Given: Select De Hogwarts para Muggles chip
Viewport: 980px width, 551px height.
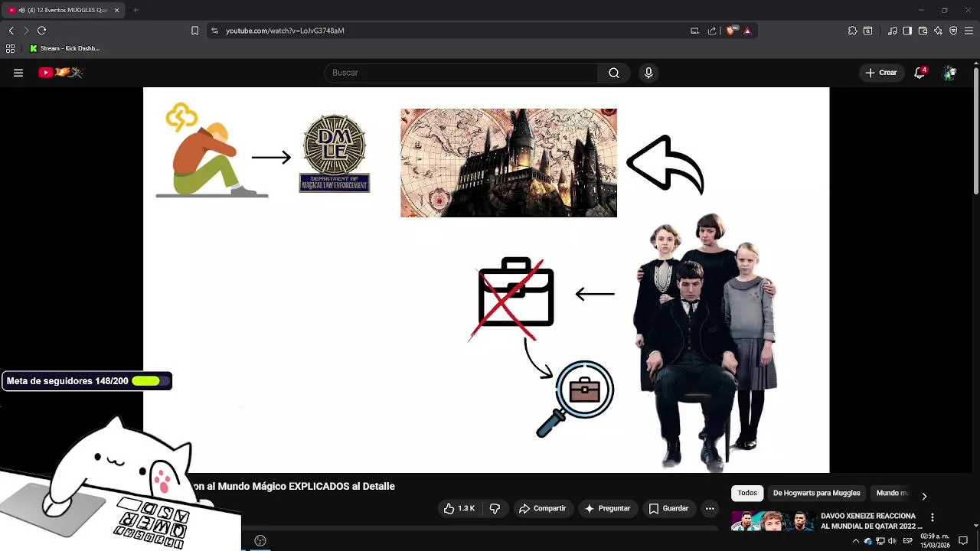Looking at the screenshot, I should 816,493.
